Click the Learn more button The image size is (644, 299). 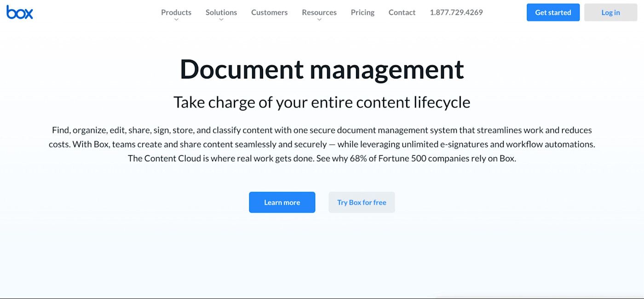tap(282, 202)
